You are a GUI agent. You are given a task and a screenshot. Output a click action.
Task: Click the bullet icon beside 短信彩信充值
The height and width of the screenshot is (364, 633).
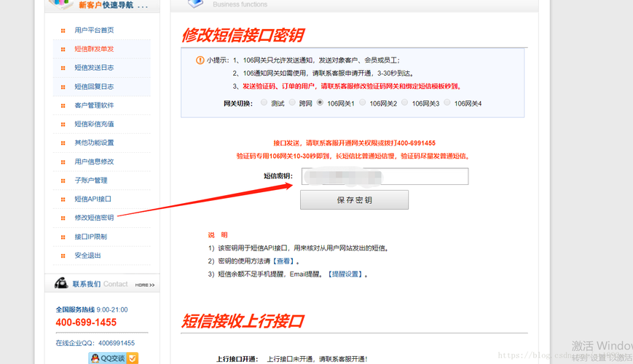[x=63, y=124]
